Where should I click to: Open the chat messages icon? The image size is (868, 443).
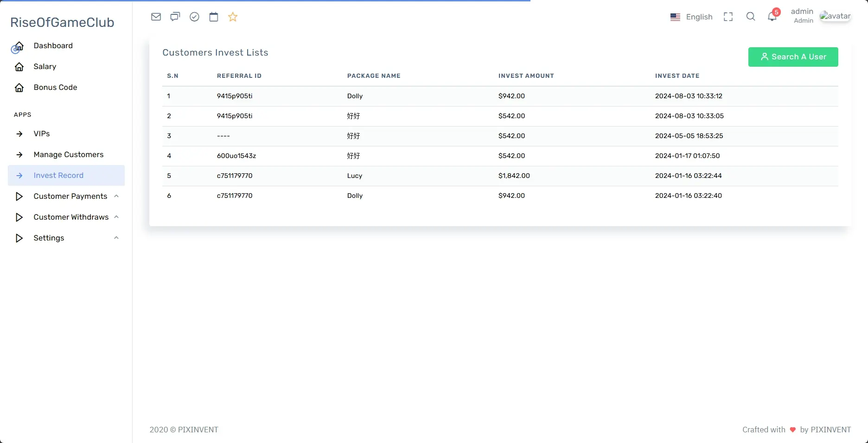click(175, 17)
